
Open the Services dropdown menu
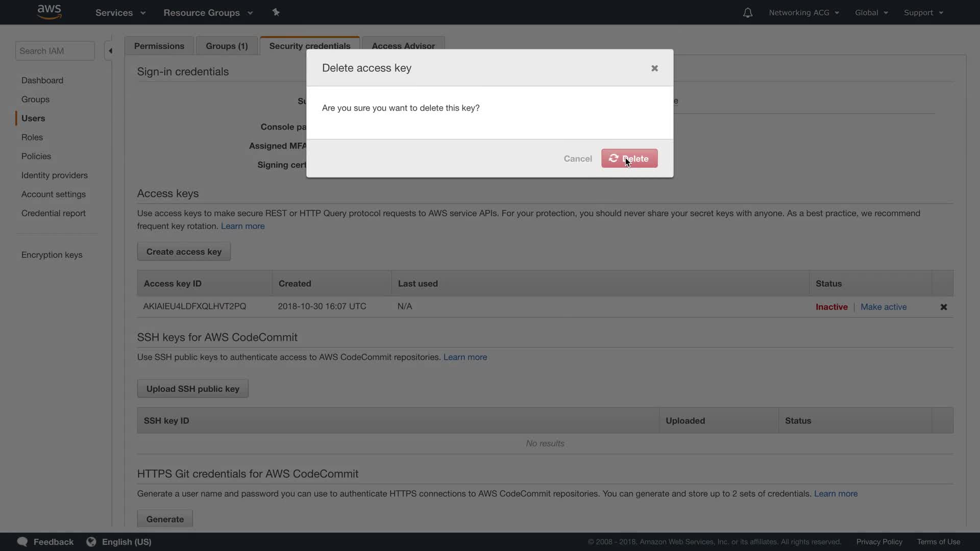120,13
